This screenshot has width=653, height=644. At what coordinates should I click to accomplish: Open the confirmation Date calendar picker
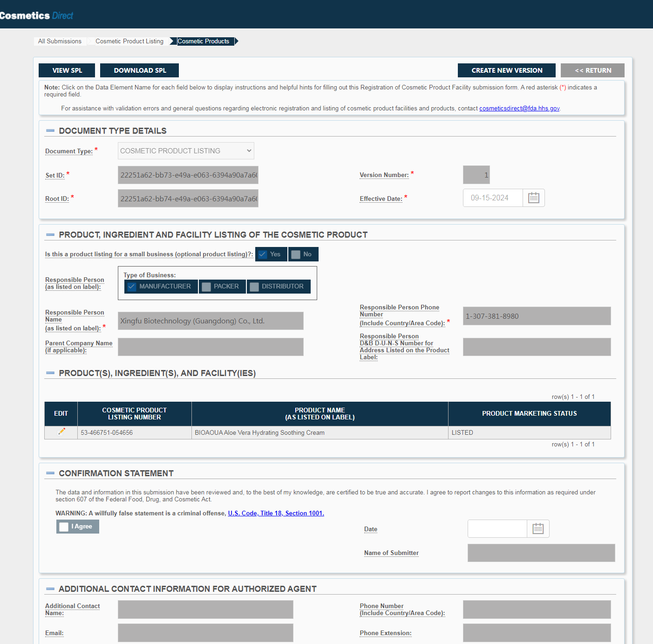coord(538,529)
